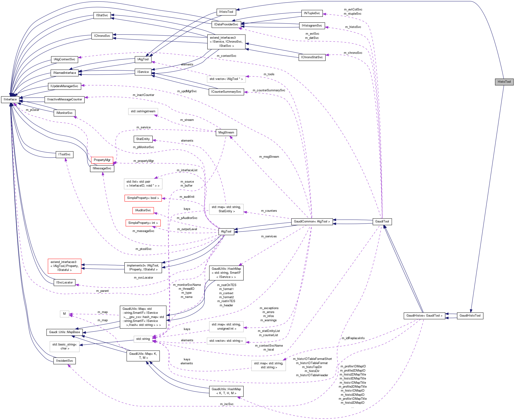Image resolution: width=515 pixels, height=420 pixels.
Task: Select the GaudiHistoTool class box
Action: [470, 316]
